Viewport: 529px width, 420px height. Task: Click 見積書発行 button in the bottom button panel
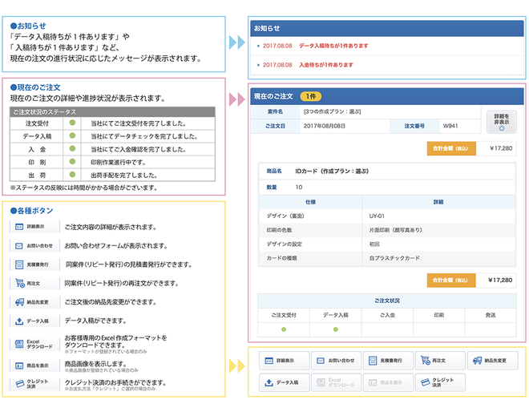point(388,361)
